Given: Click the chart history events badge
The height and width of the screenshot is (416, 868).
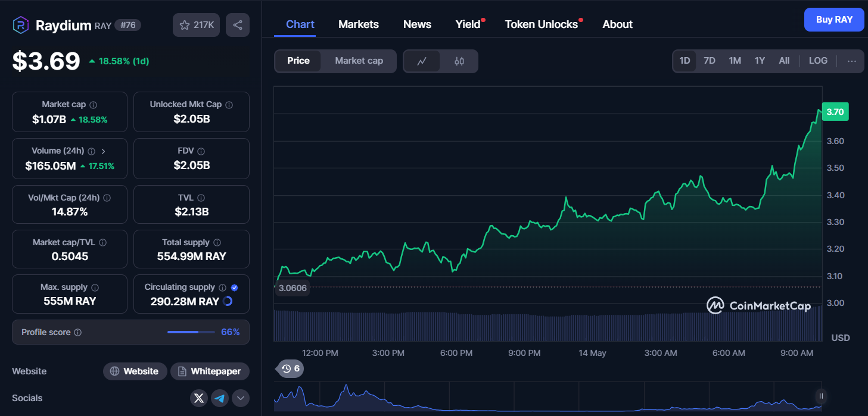Looking at the screenshot, I should click(x=291, y=369).
